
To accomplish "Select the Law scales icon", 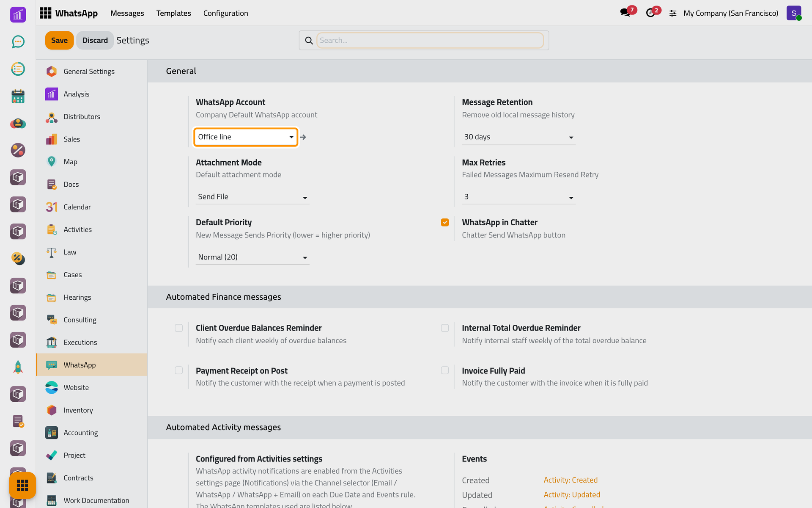I will coord(52,252).
